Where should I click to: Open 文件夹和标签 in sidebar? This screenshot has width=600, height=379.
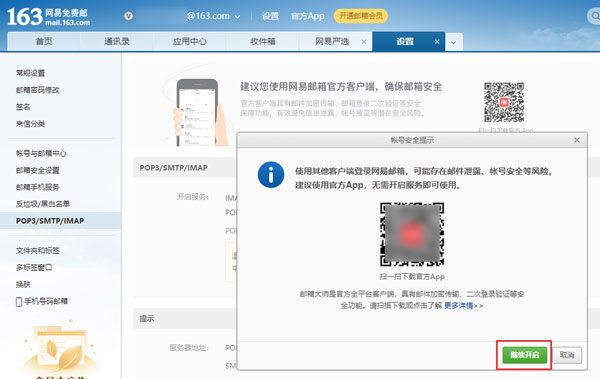(x=38, y=250)
